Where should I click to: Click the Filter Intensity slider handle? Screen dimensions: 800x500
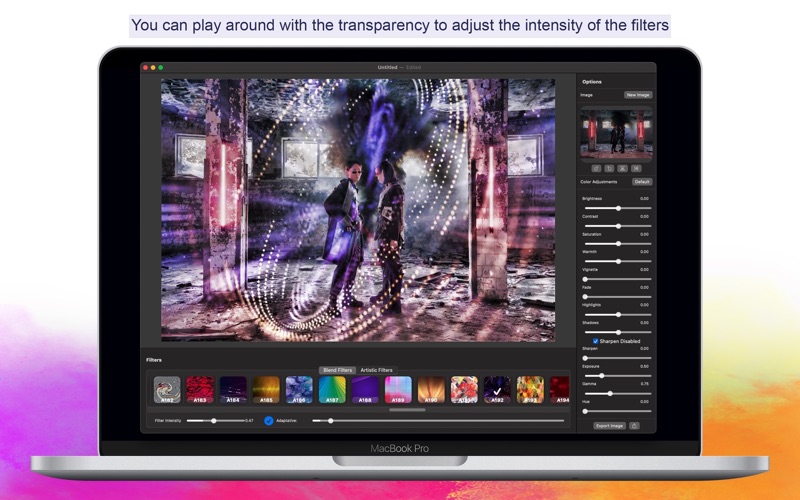[214, 421]
